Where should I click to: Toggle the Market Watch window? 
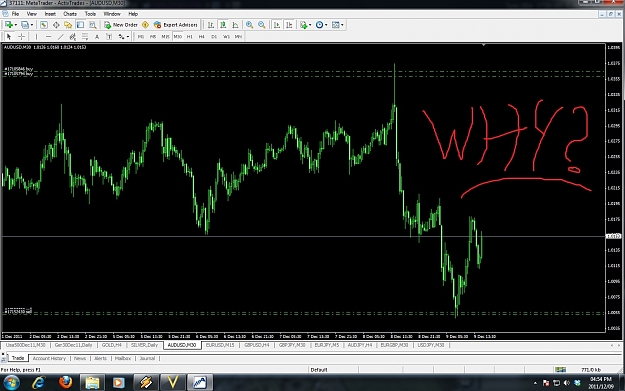44,25
